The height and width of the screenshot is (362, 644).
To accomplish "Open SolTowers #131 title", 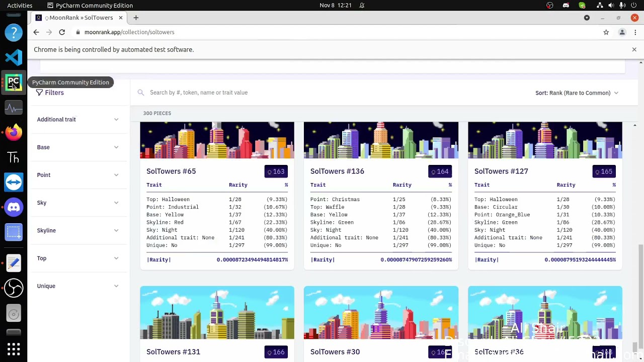I will [x=173, y=351].
